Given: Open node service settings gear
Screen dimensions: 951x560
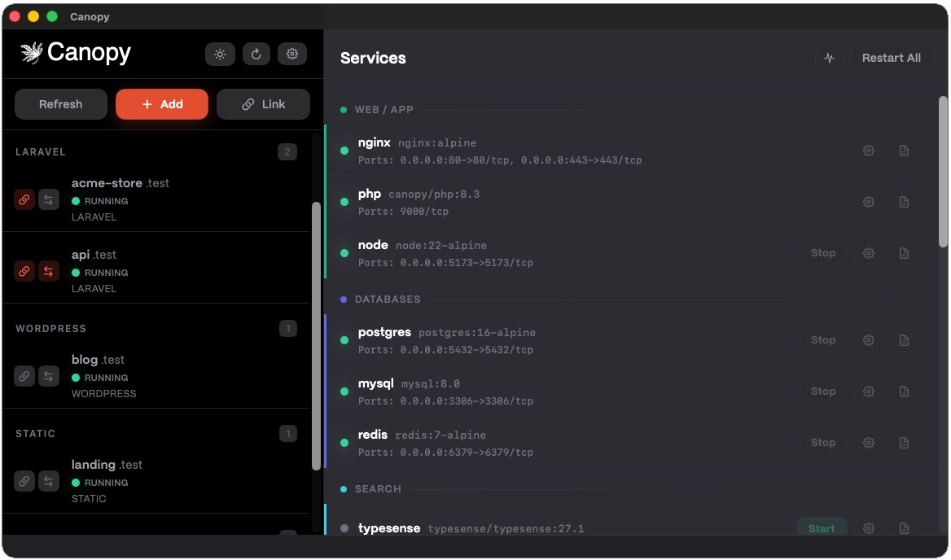Looking at the screenshot, I should click(x=869, y=253).
